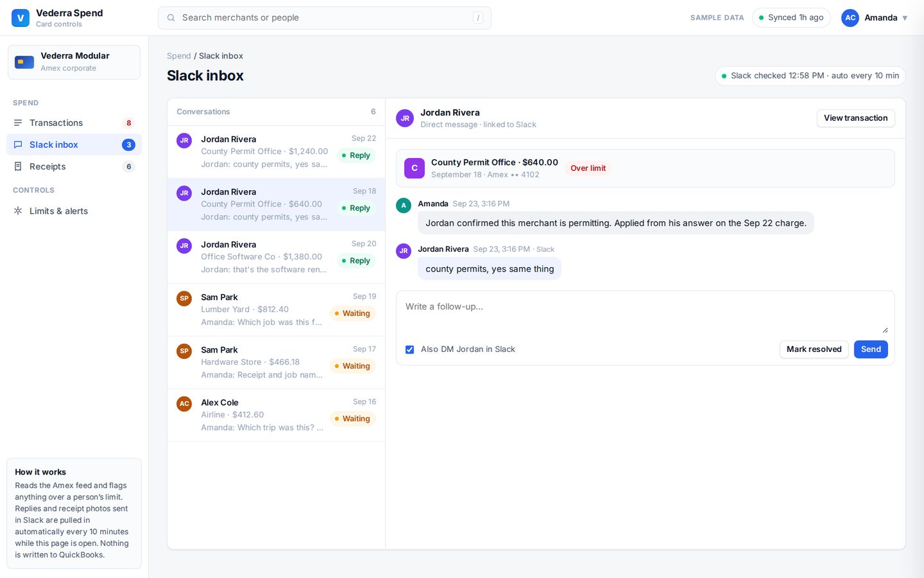Select Slack inbox in the sidebar

(74, 144)
